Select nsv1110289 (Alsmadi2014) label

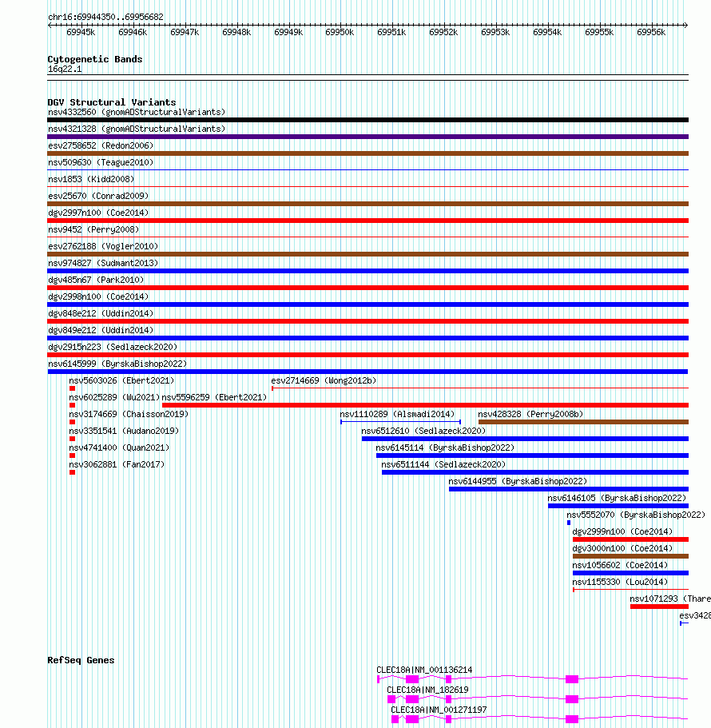(397, 414)
